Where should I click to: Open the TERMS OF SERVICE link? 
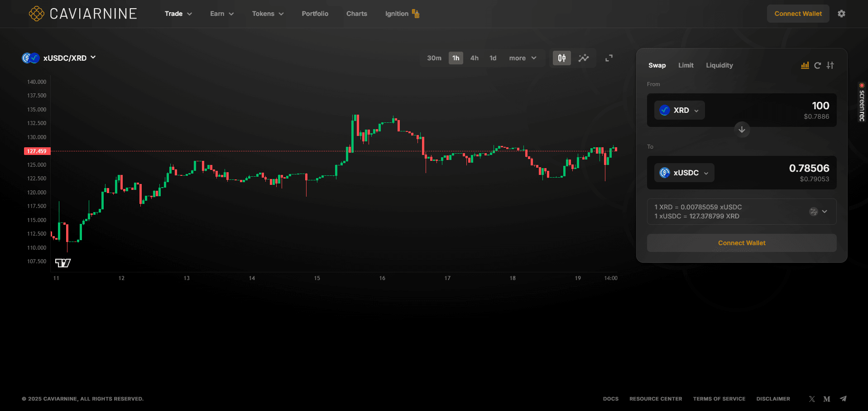[x=719, y=399]
